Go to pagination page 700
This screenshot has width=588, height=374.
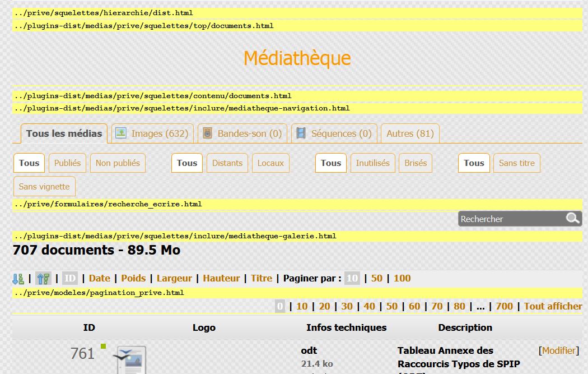[504, 306]
